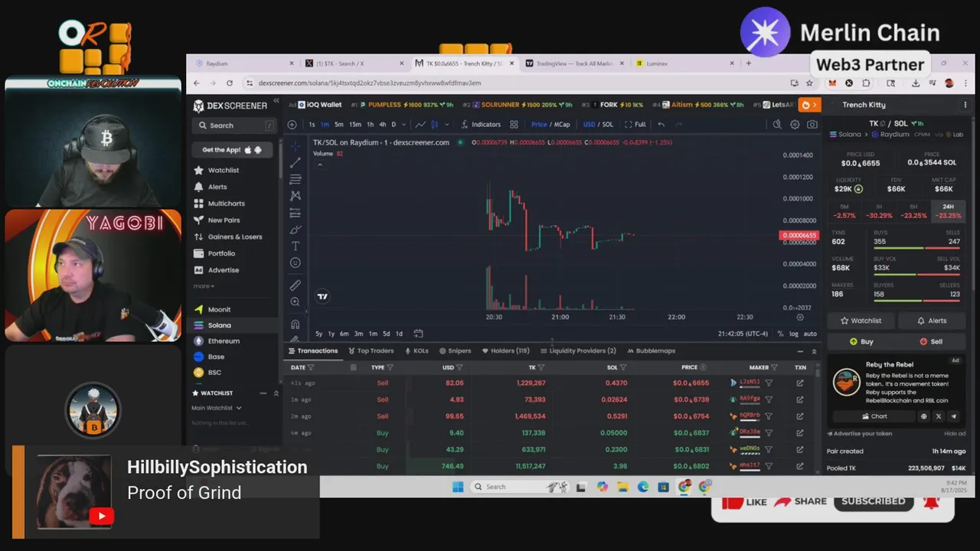Toggle the magnet mode tool
The height and width of the screenshot is (551, 980).
click(x=295, y=324)
